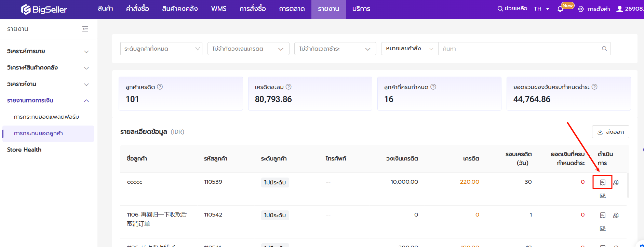Click the hand-with-plus icon for customer ccccc

[x=616, y=182]
